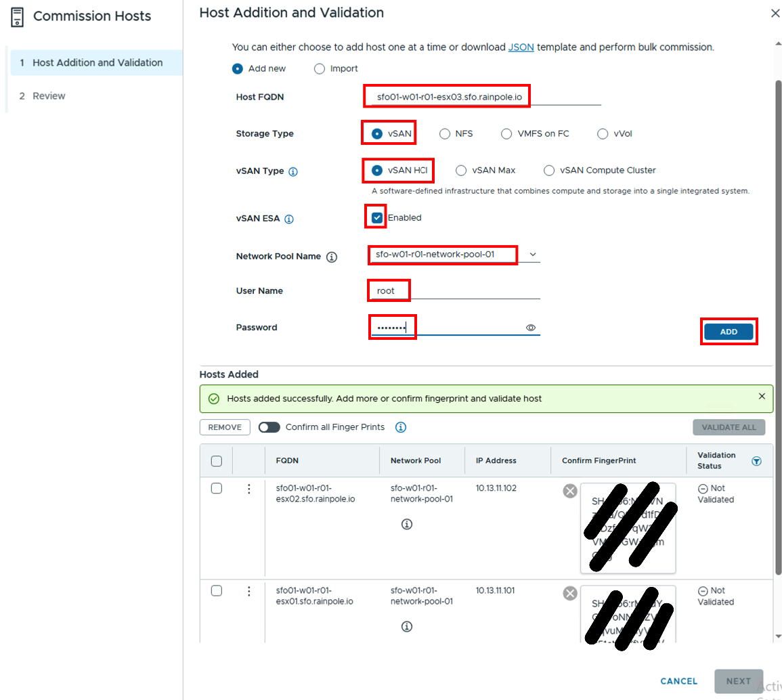The height and width of the screenshot is (700, 782).
Task: Open the Network Pool Name dropdown
Action: coord(532,255)
